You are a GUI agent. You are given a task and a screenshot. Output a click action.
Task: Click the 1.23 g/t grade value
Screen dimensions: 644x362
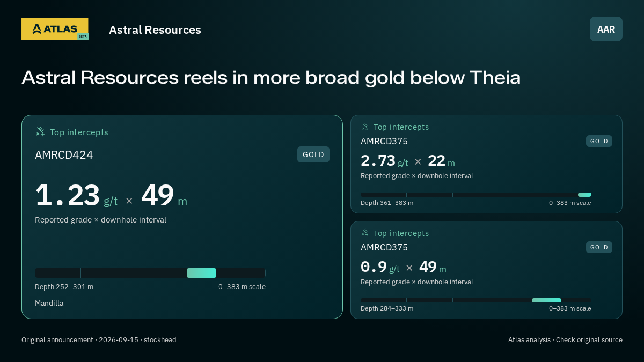pos(76,196)
